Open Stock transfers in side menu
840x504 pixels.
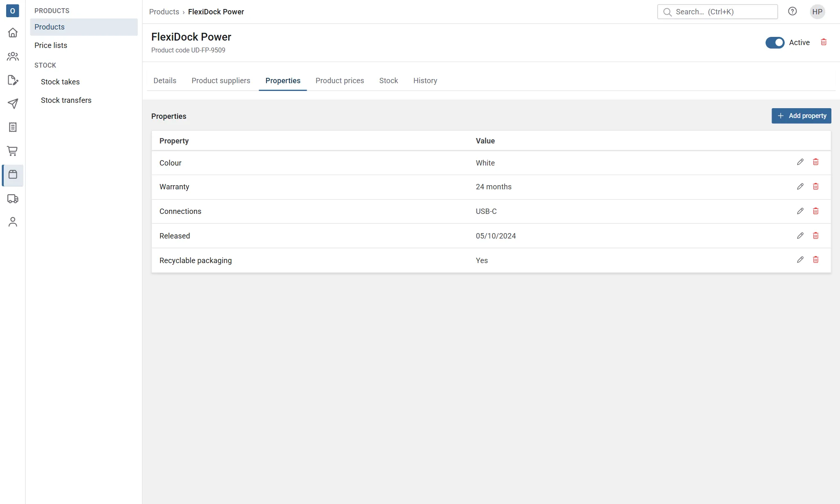tap(84, 100)
